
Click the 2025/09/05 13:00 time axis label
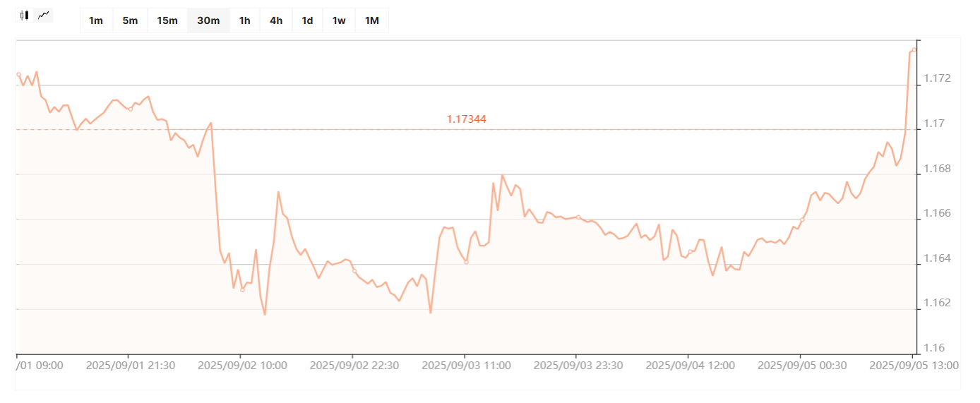[914, 366]
